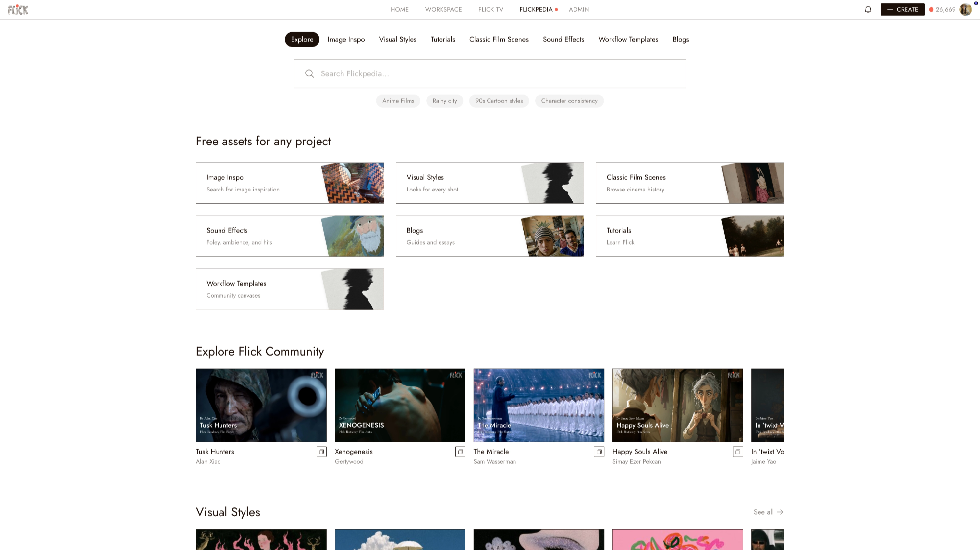The image size is (980, 550).
Task: Click the copy icon beside Xenogenesis
Action: point(460,452)
